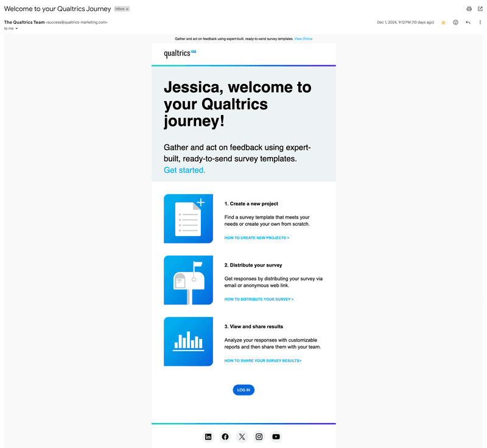Open the email in a new window
Viewport: 487px width, 448px height.
point(480,9)
